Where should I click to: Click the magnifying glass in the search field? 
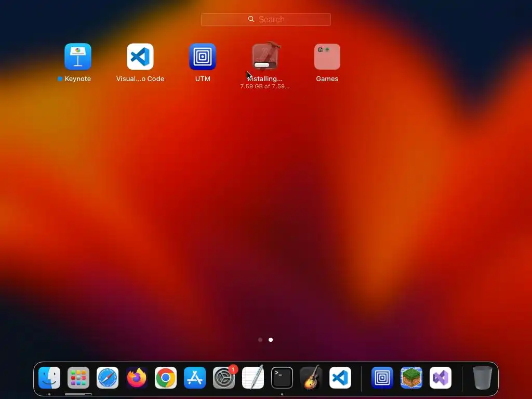(x=251, y=19)
